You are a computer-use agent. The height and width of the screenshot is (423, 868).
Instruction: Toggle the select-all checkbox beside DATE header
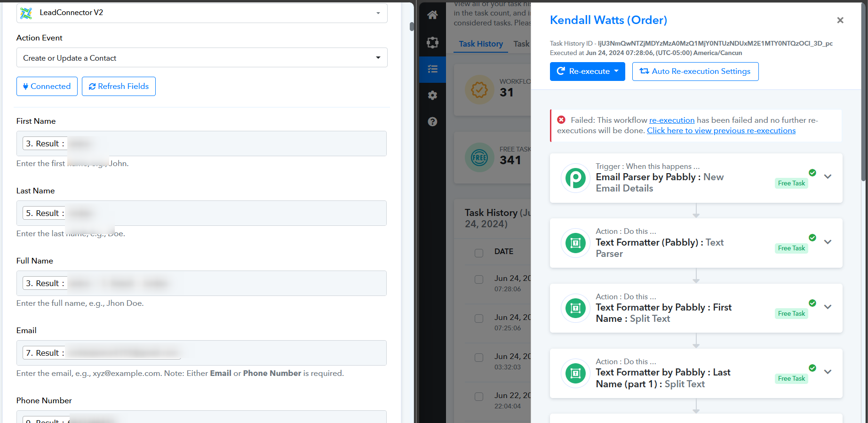[479, 253]
